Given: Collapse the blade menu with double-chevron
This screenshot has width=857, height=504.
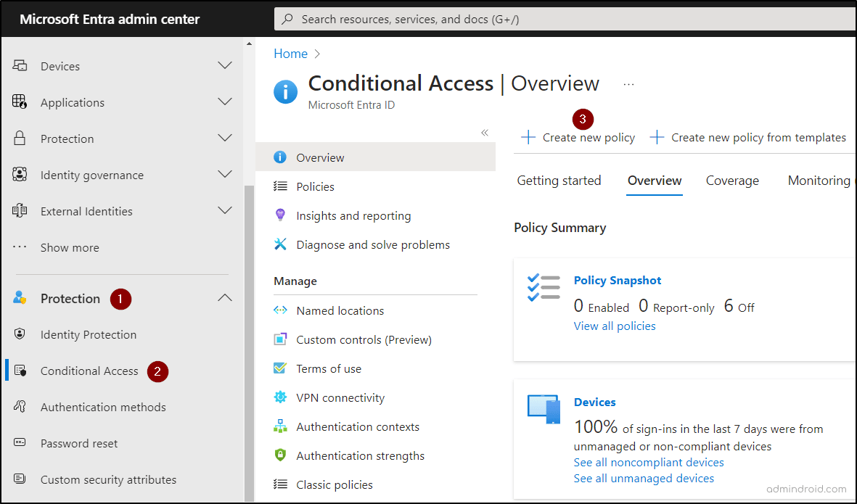Looking at the screenshot, I should (485, 133).
